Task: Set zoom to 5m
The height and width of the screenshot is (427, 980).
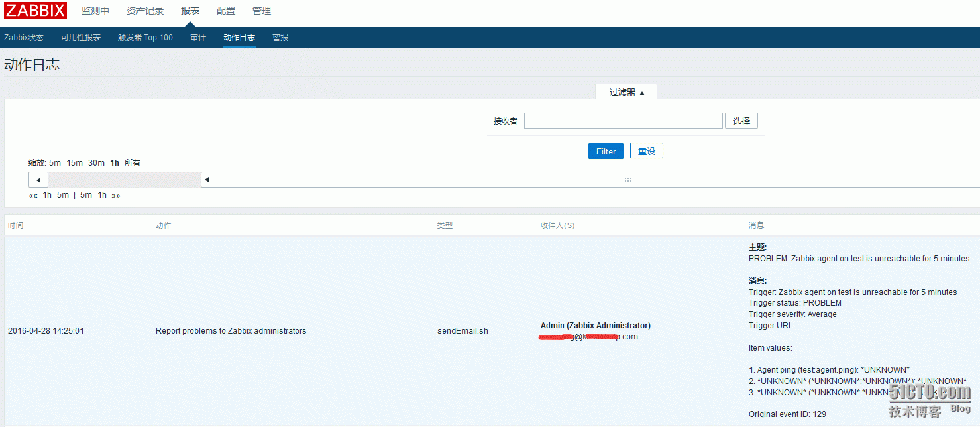Action: [55, 163]
